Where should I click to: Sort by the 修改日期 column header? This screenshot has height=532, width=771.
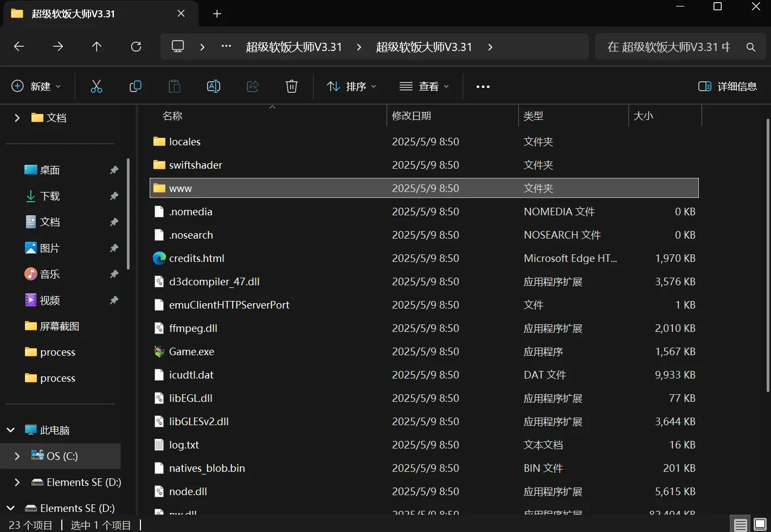click(x=412, y=116)
